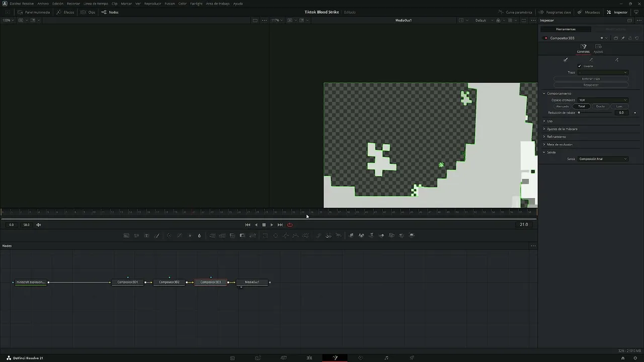Screen dimensions: 644x362
Task: Open the Salida dropdown
Action: pyautogui.click(x=603, y=159)
